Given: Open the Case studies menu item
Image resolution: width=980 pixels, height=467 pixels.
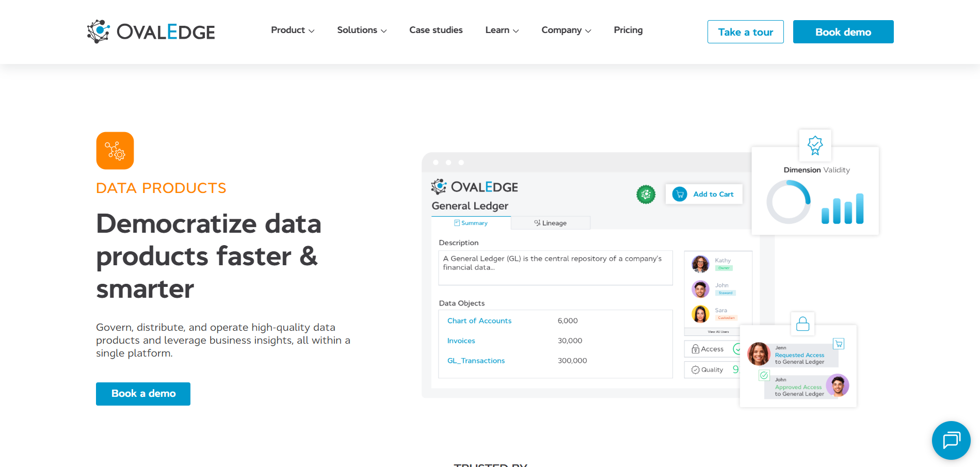Looking at the screenshot, I should click(436, 30).
